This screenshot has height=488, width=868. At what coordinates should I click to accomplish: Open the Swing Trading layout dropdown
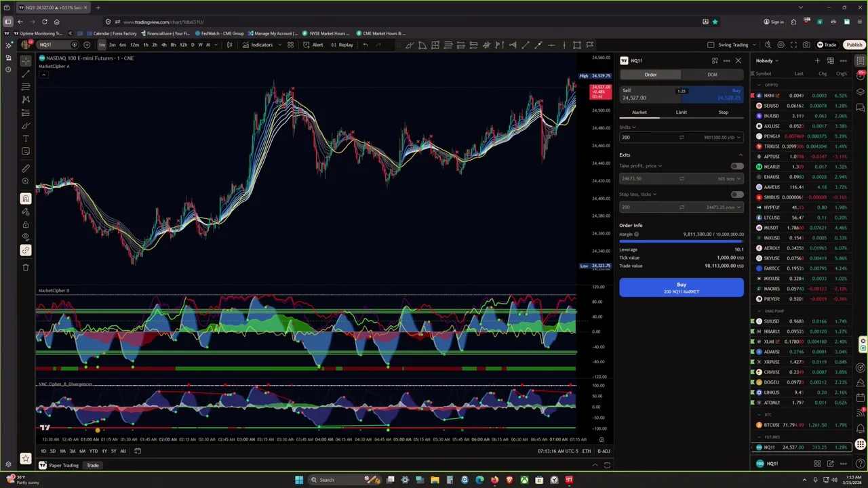click(753, 45)
